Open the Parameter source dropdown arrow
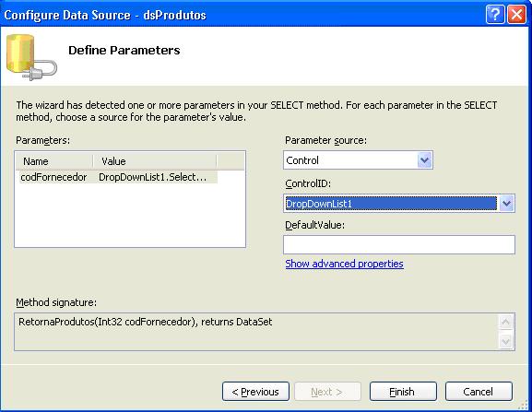The height and width of the screenshot is (412, 532). pyautogui.click(x=424, y=160)
